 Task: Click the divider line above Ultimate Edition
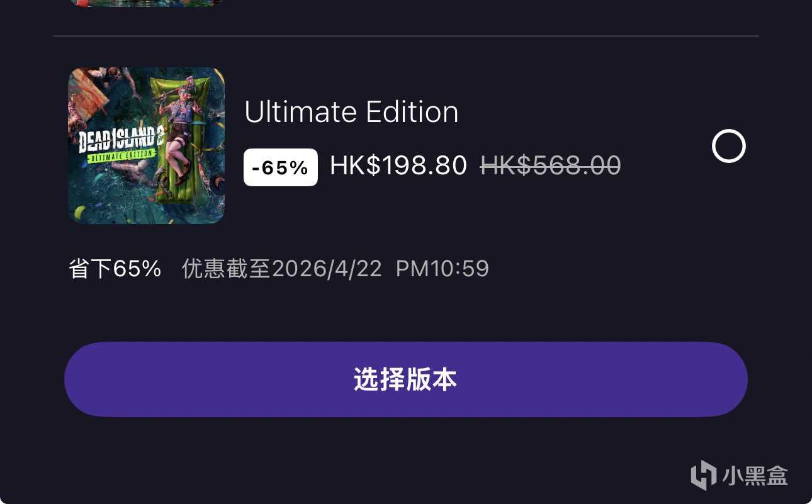406,36
